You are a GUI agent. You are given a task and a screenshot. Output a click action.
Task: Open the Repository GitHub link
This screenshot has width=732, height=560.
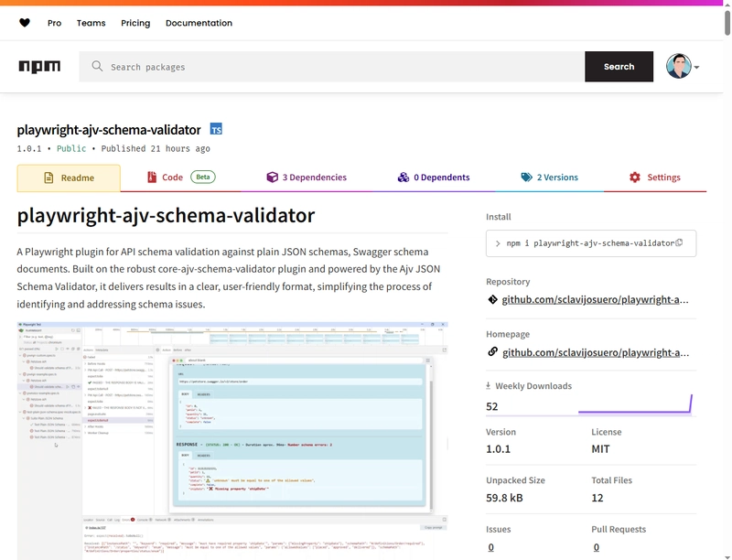[x=596, y=299]
